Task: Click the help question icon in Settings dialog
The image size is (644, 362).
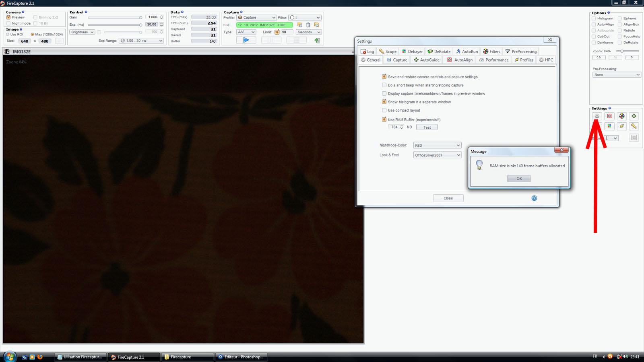Action: coord(534,198)
